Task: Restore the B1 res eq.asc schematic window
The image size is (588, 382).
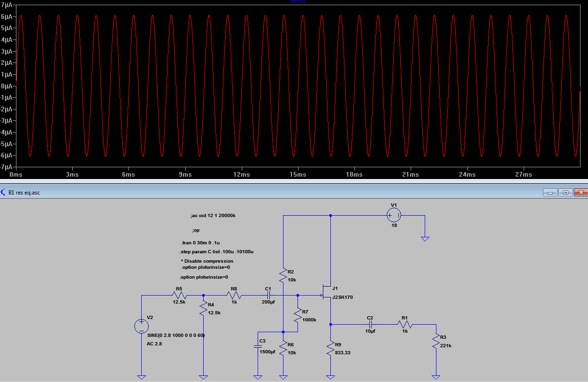Action: (x=565, y=192)
